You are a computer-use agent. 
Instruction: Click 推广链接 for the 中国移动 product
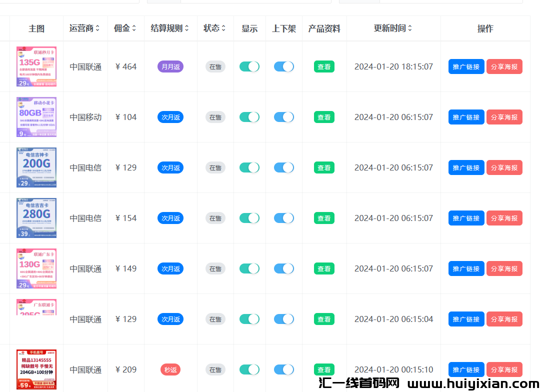[x=466, y=117]
